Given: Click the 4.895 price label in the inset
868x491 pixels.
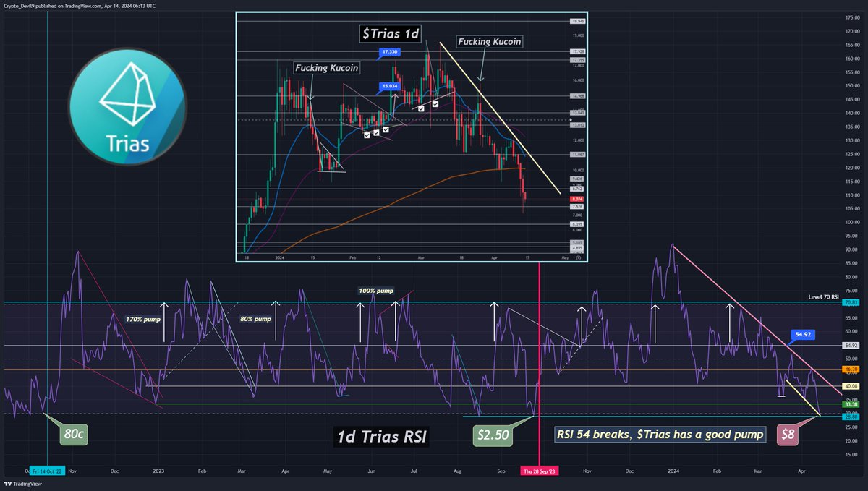Looking at the screenshot, I should pyautogui.click(x=577, y=247).
